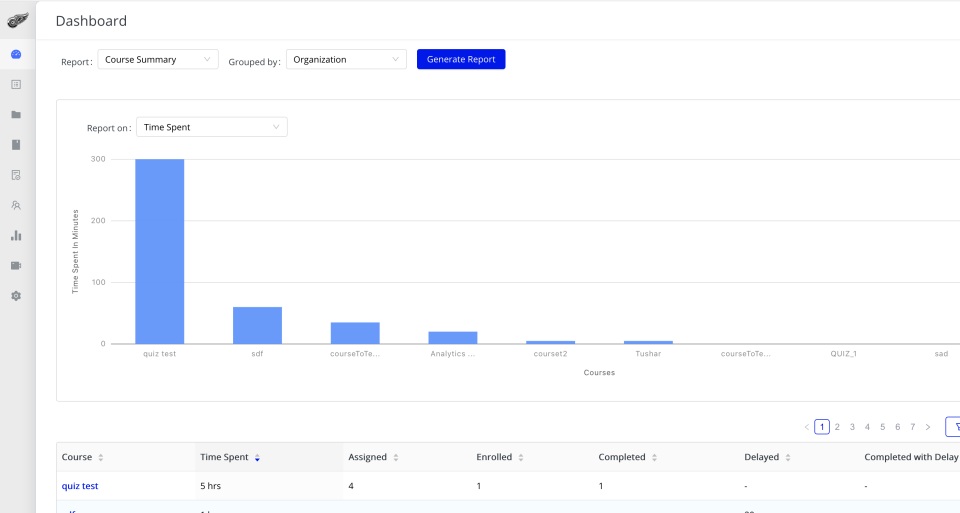The height and width of the screenshot is (513, 960).
Task: Click the folder icon in sidebar
Action: tap(16, 114)
